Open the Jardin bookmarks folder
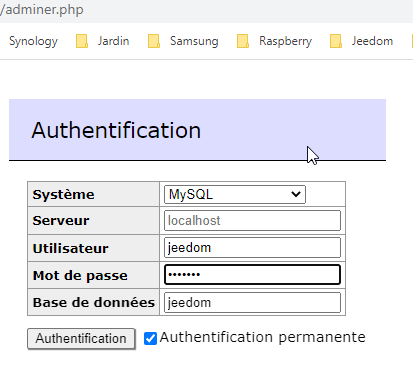413x384 pixels. click(103, 41)
